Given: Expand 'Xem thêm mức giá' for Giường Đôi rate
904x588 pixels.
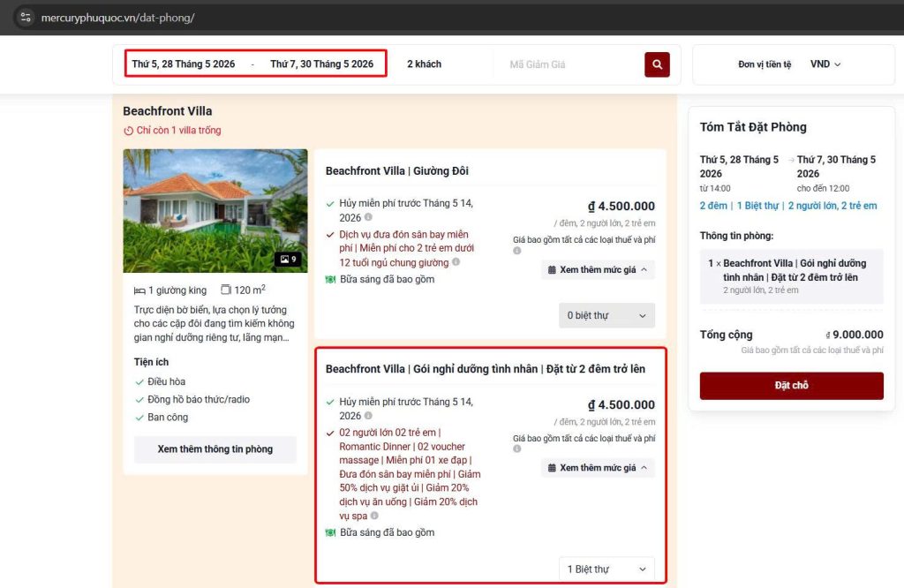Looking at the screenshot, I should [598, 269].
